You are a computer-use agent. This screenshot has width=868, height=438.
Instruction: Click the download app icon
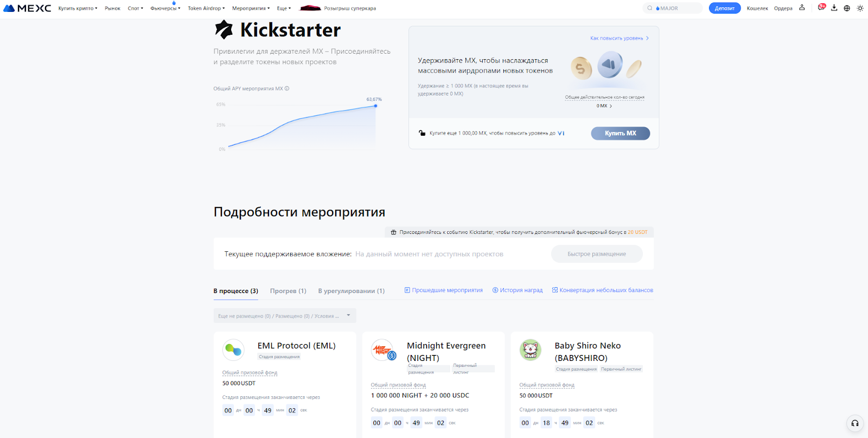[834, 8]
